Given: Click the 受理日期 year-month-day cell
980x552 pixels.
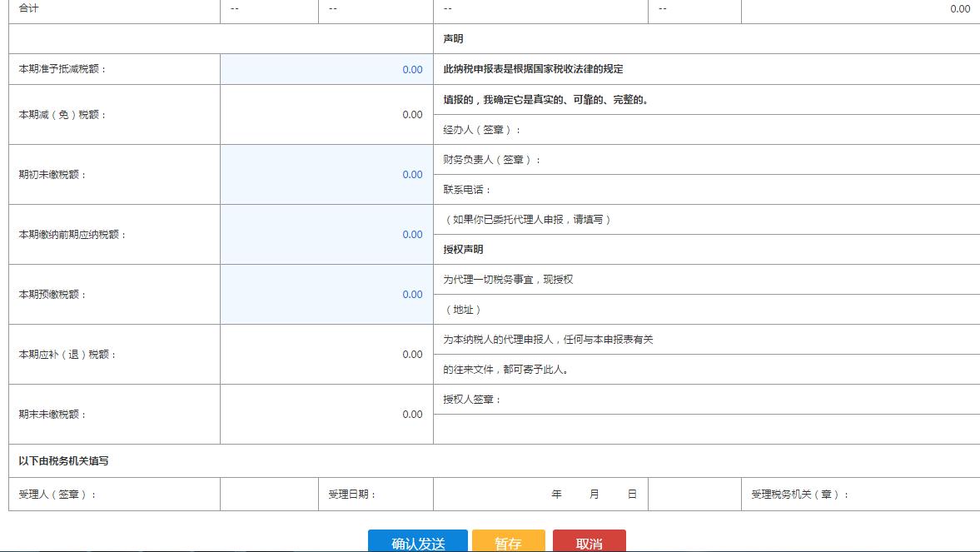Looking at the screenshot, I should click(540, 494).
